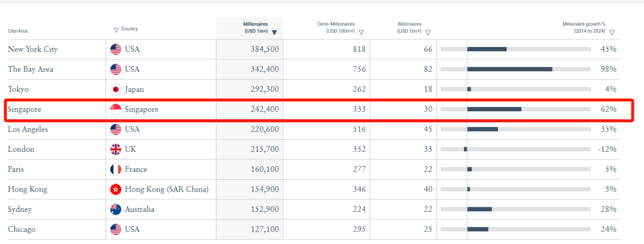Click the 346 centi-millionaires value

coord(358,189)
